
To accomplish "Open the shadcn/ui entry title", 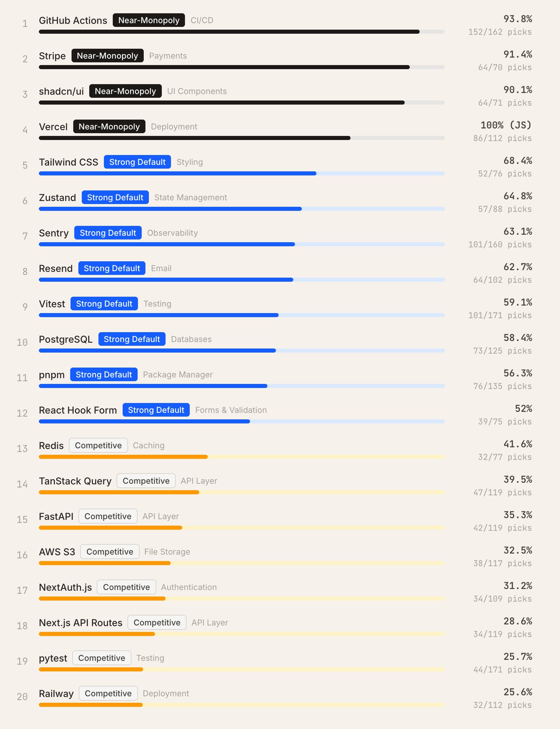I will click(x=61, y=91).
